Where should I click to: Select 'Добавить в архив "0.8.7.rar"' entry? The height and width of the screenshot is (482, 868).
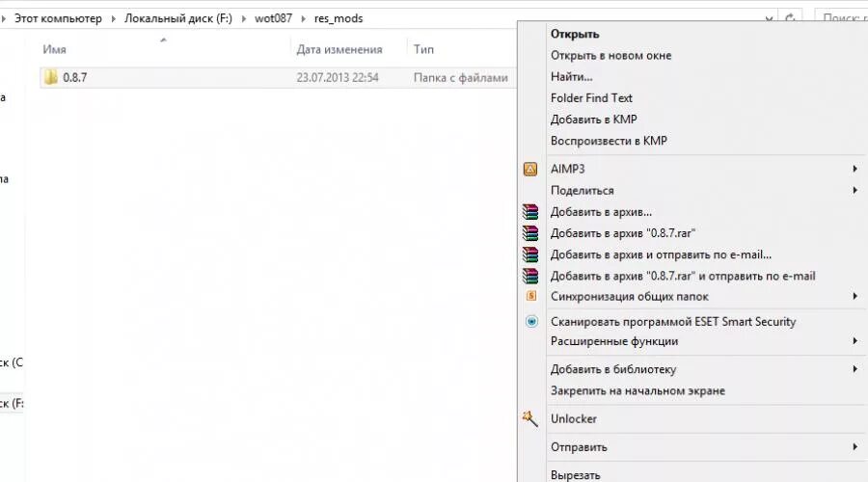pyautogui.click(x=622, y=233)
